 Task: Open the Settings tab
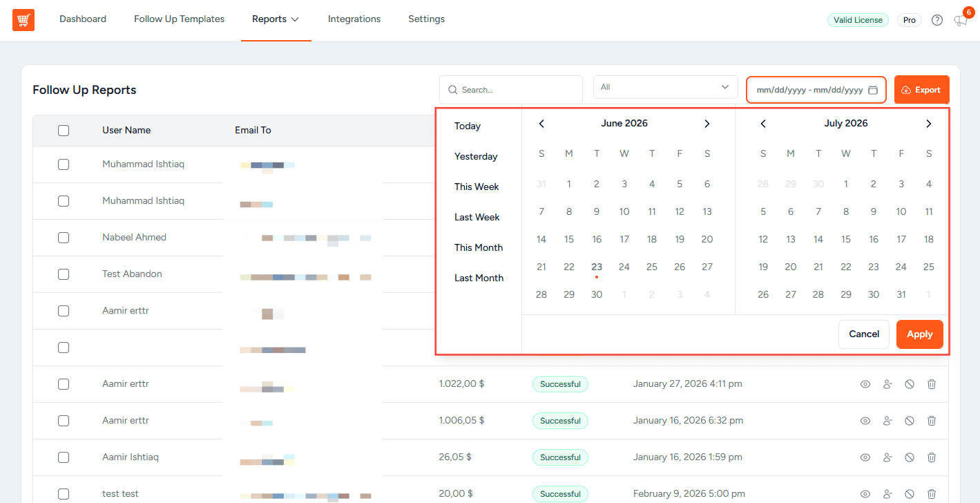[426, 19]
